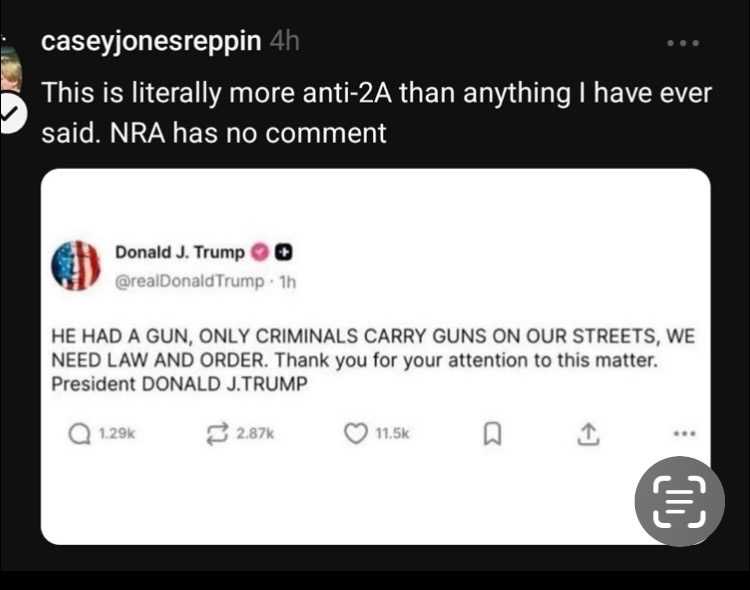The image size is (750, 590).
Task: Open caseyjonesreppin's profile via username
Action: tap(153, 42)
